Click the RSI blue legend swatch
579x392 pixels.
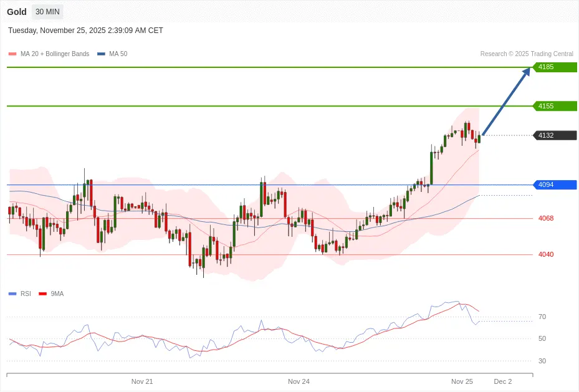[12, 294]
